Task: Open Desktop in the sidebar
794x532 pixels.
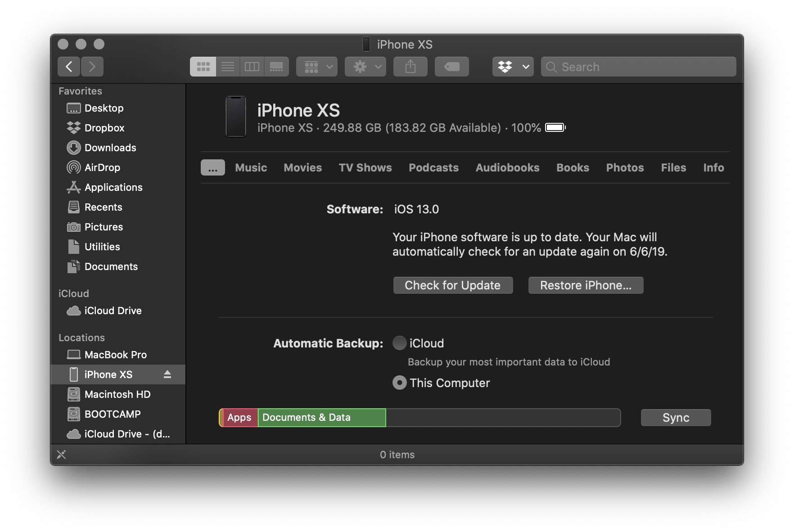Action: tap(118, 108)
